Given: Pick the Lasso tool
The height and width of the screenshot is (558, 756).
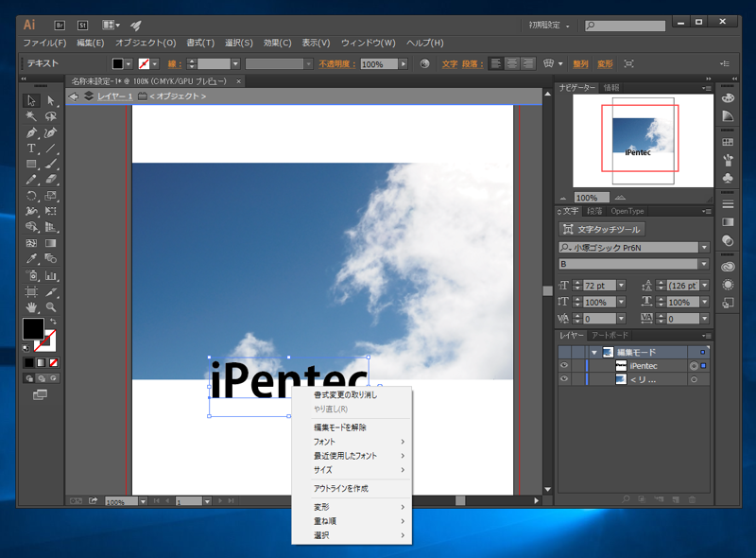Looking at the screenshot, I should [51, 116].
